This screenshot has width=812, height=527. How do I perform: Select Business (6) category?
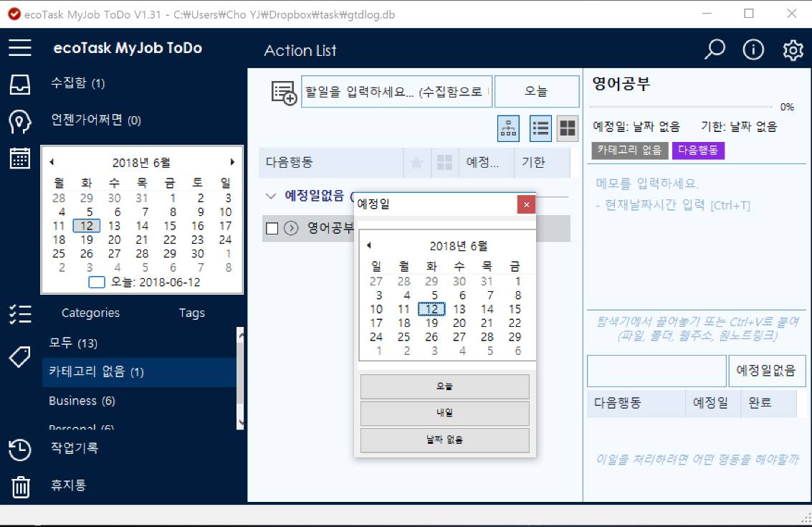139,401
